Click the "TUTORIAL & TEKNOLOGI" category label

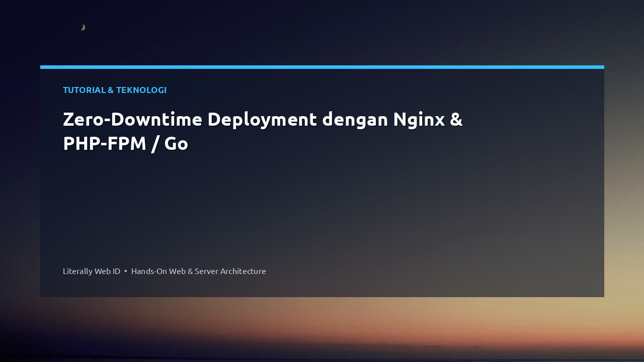(115, 90)
